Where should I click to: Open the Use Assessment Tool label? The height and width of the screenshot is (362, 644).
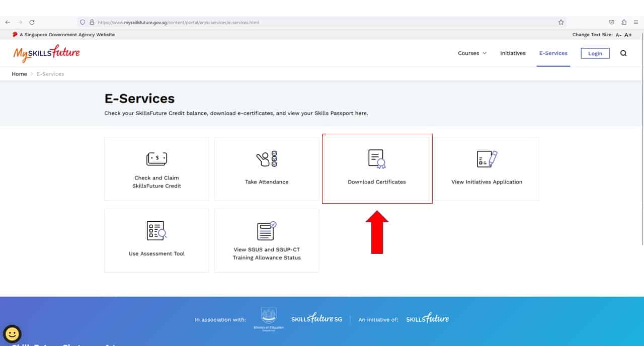coord(157,254)
